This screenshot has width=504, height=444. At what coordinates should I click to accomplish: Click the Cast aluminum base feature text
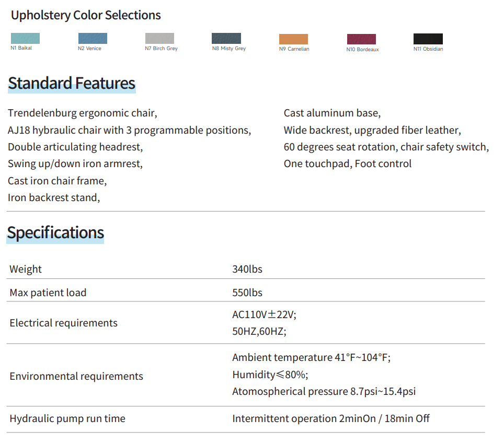pos(332,113)
